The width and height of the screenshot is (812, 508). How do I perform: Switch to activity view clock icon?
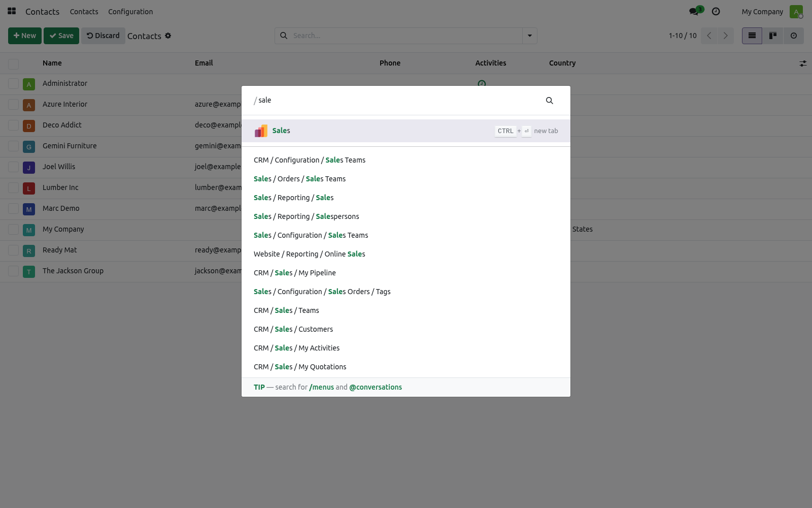pyautogui.click(x=794, y=36)
